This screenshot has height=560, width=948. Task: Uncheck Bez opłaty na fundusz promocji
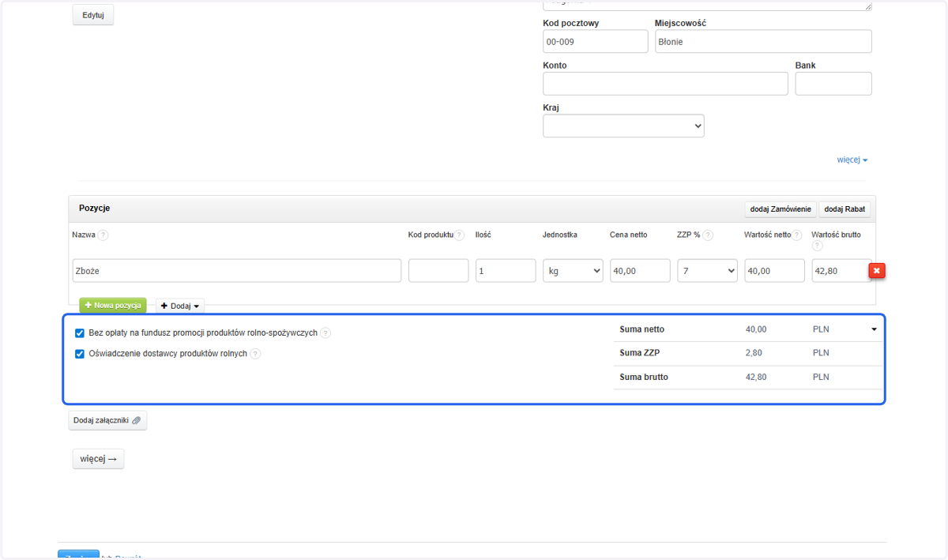point(79,333)
